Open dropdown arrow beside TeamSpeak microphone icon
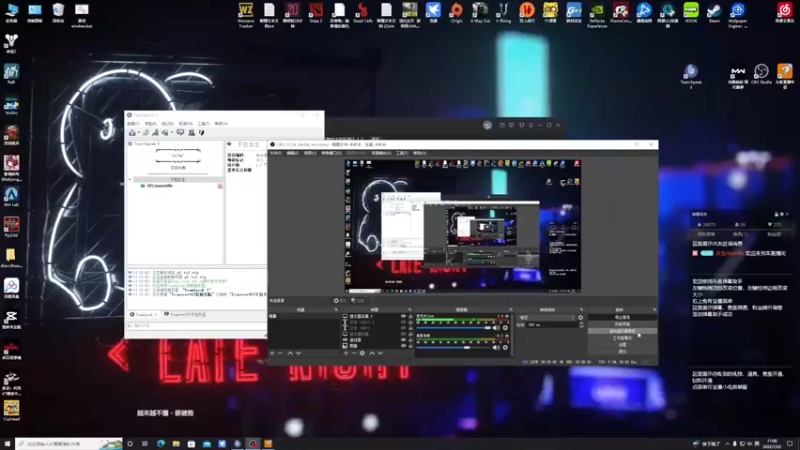Image resolution: width=800 pixels, height=450 pixels. (x=171, y=133)
